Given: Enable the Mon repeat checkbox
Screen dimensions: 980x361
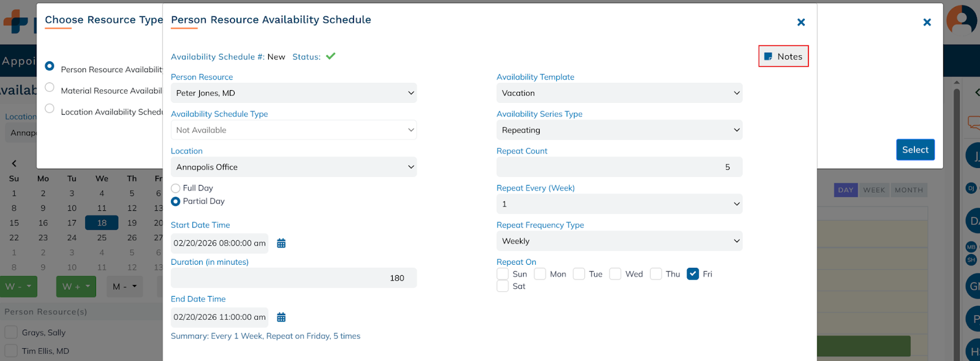Looking at the screenshot, I should coord(540,274).
